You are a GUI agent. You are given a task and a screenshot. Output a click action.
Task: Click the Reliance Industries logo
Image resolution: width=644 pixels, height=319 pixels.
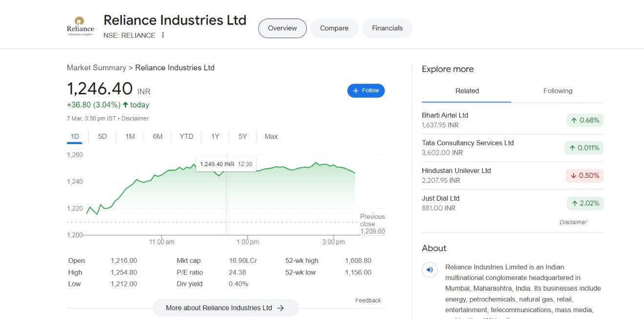click(80, 27)
